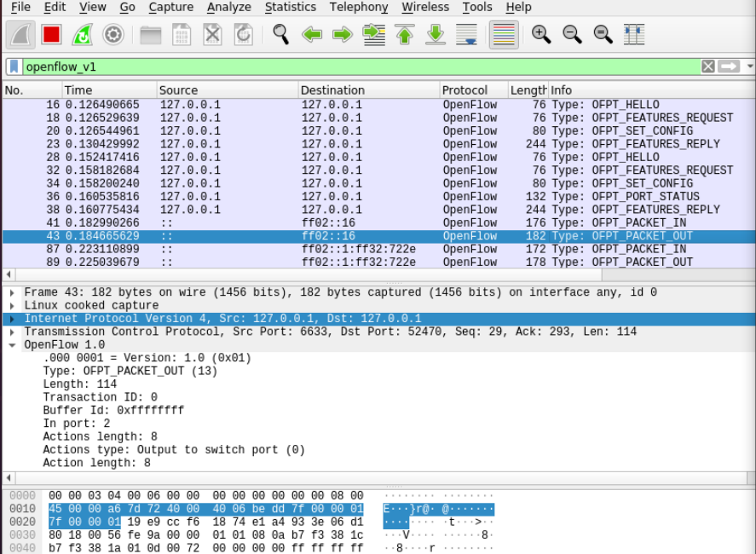
Task: Select the In port: 2 field
Action: (76, 424)
